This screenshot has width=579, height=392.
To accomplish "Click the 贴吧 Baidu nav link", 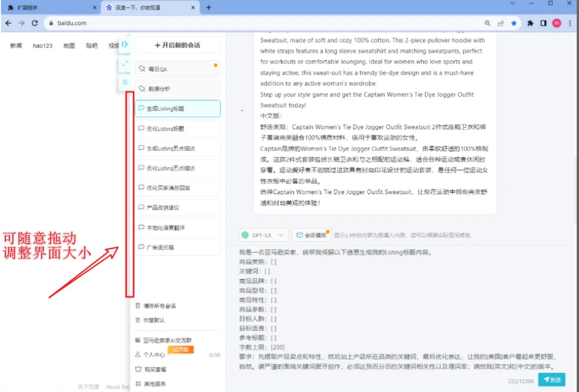I will click(91, 46).
